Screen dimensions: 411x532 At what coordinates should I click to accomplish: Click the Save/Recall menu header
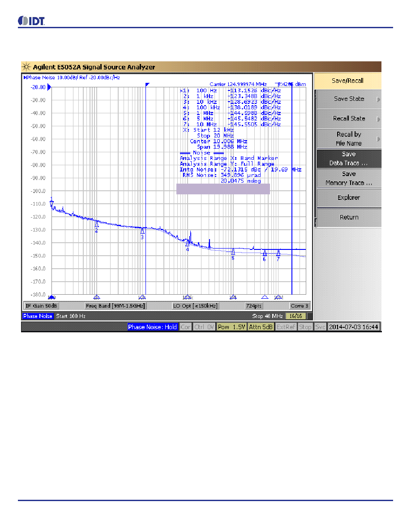(347, 81)
